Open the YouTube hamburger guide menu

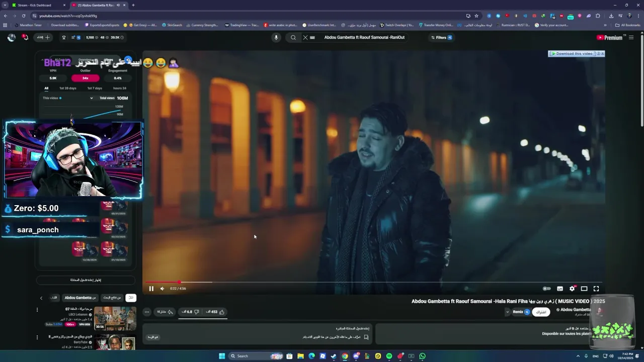coord(631,37)
